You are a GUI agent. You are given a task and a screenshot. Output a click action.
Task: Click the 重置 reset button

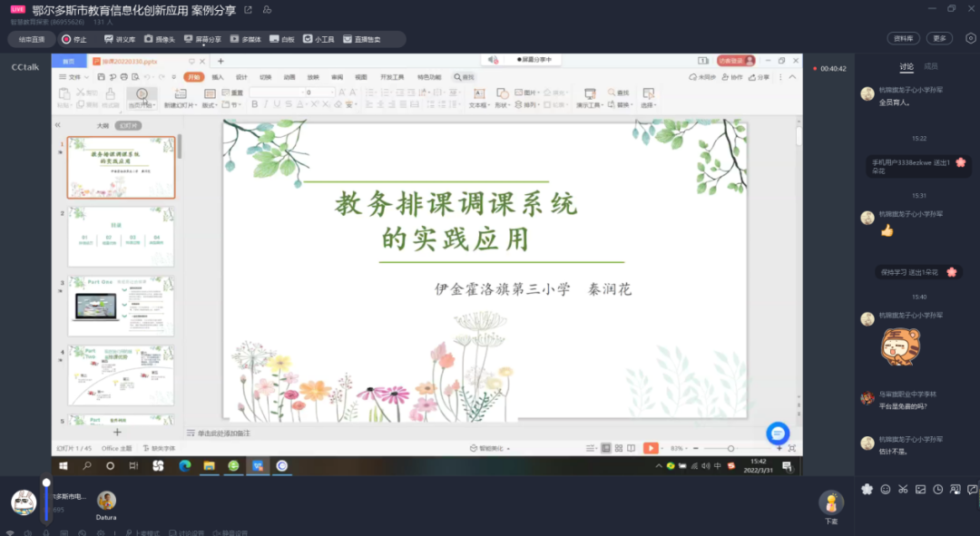point(232,93)
